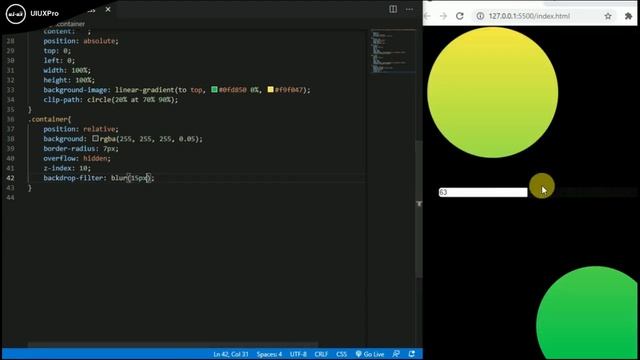Click the text "clip-path: circle(20% at 70% 90%);"

(111, 100)
